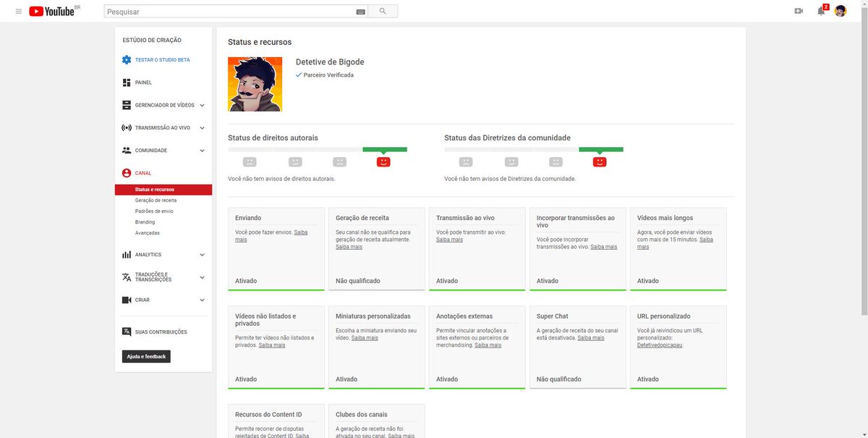Viewport: 868px width, 438px height.
Task: Expand the Transmissão ao vivo section
Action: [202, 128]
